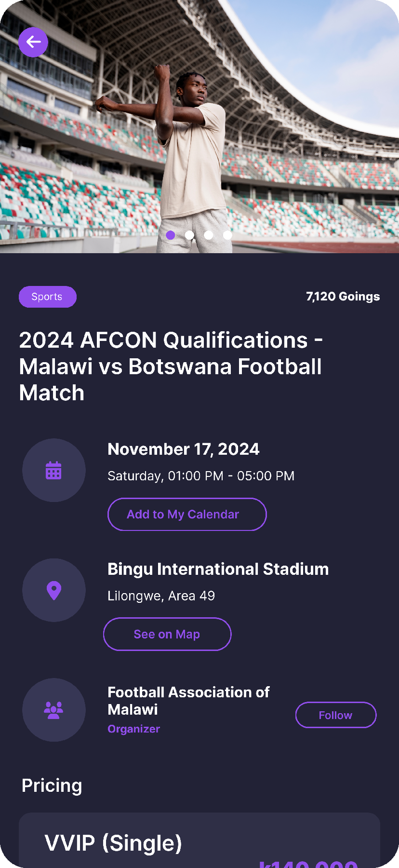This screenshot has height=868, width=399.
Task: Click the location pin icon
Action: coord(54,590)
